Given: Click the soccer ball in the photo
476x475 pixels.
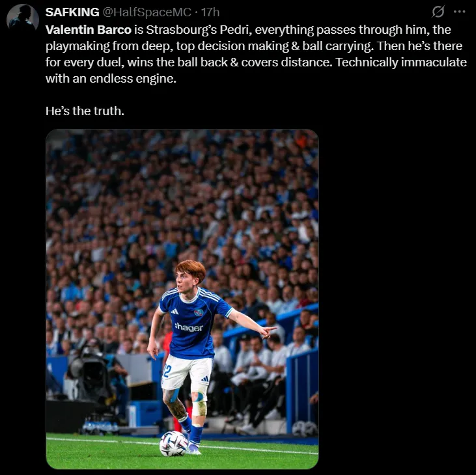Looking at the screenshot, I should [174, 444].
